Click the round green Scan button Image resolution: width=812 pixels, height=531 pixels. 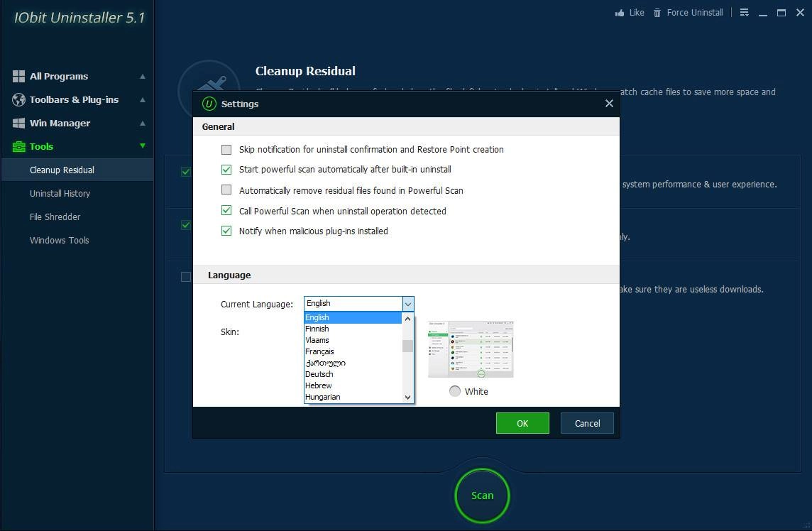point(482,496)
